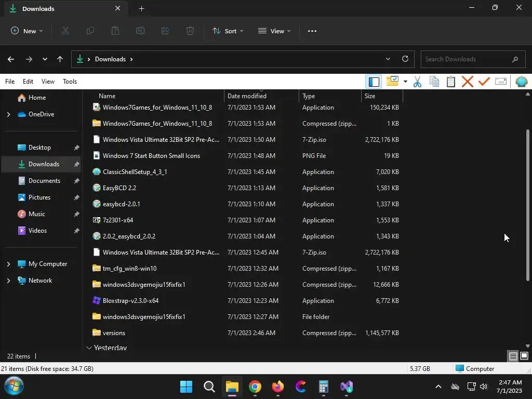Click the orange checkmark Properties icon
Image resolution: width=532 pixels, height=399 pixels.
coord(484,82)
